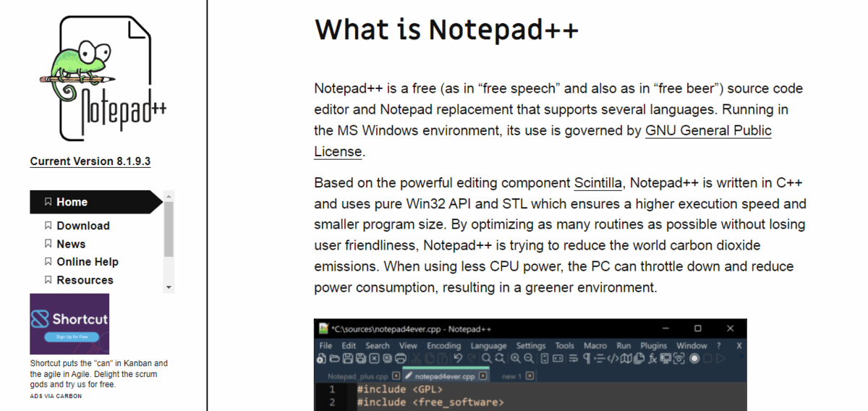868x411 pixels.
Task: Click the What is Notepad++ heading
Action: [x=446, y=30]
